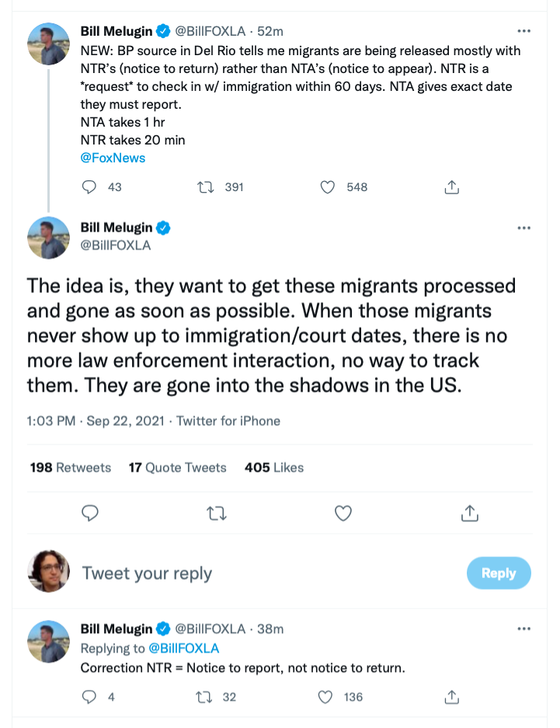View the 17 Quote Tweets
The image size is (560, 728).
(x=178, y=468)
